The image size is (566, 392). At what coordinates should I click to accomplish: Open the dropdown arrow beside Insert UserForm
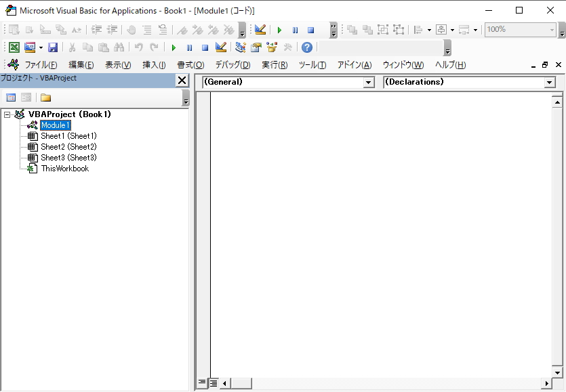(x=41, y=47)
